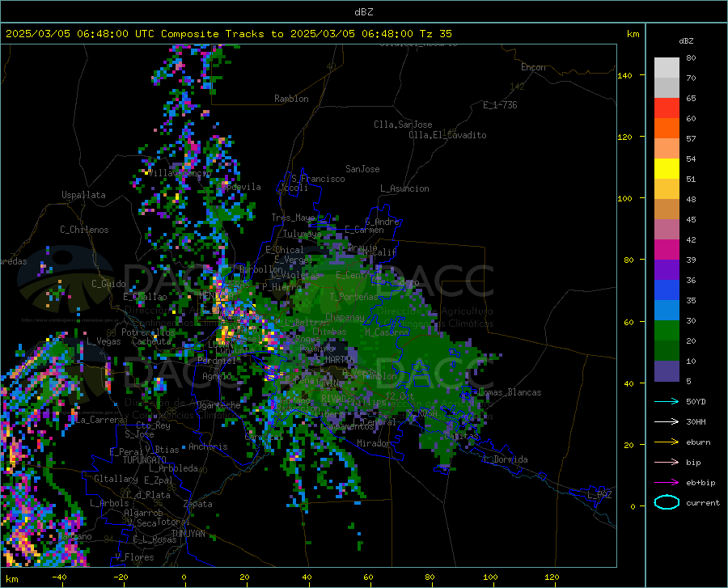Click the La_Carrera map label
The image size is (728, 588).
coord(99,420)
